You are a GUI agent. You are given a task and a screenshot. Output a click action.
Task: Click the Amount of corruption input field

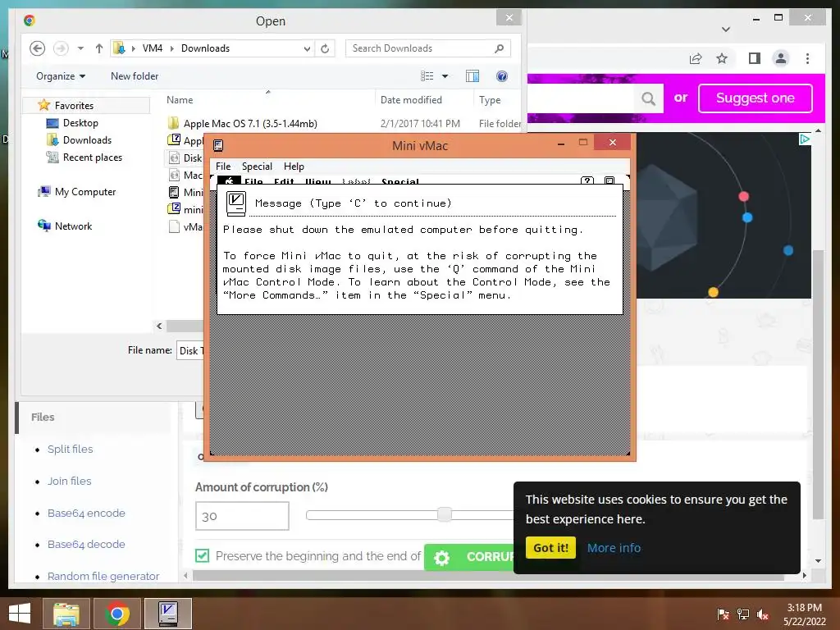coord(242,516)
